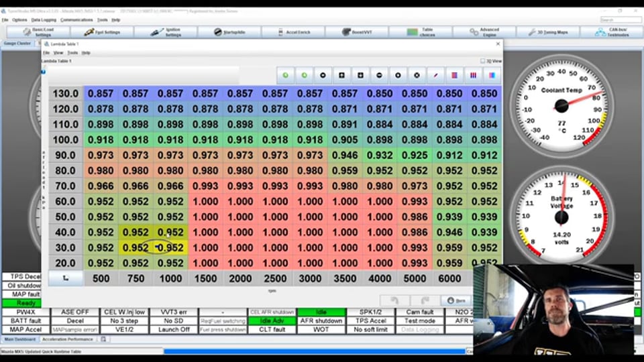Open 3D Tuning Maps toolbar menu
This screenshot has width=644, height=362.
tap(547, 32)
